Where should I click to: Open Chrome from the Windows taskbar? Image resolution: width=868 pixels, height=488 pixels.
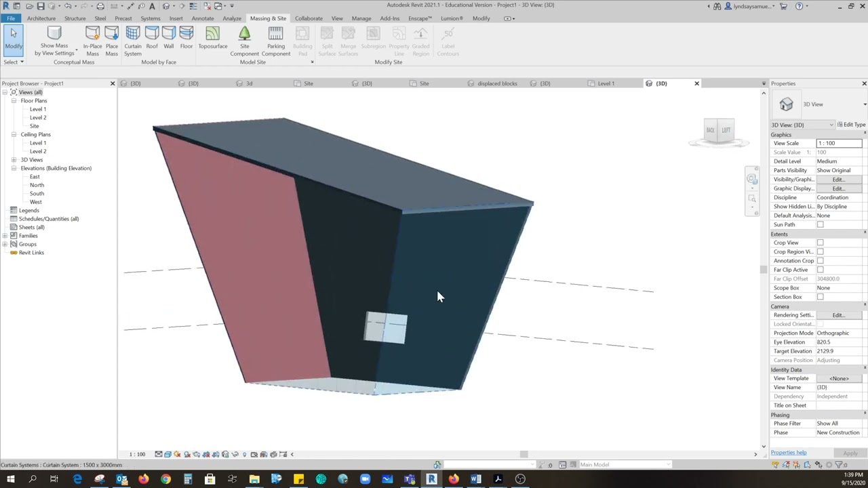(165, 480)
